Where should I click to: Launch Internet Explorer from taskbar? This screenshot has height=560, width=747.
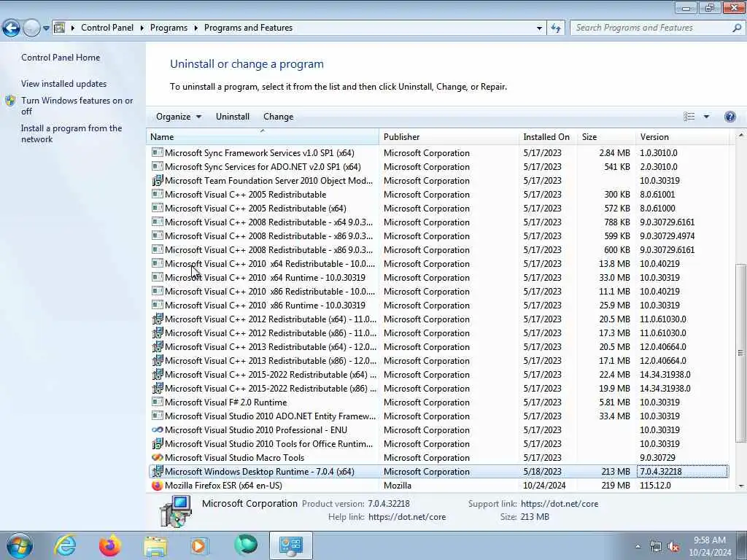(65, 545)
